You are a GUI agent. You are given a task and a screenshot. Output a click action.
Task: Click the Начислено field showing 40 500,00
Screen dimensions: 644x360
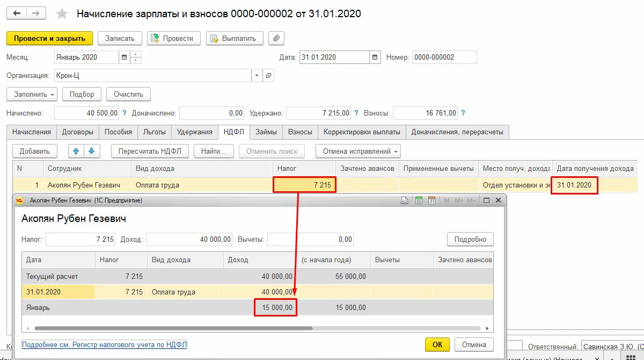point(86,113)
